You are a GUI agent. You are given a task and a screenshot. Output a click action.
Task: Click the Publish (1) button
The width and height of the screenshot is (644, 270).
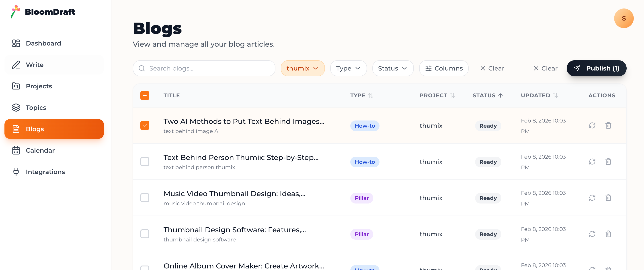(596, 68)
